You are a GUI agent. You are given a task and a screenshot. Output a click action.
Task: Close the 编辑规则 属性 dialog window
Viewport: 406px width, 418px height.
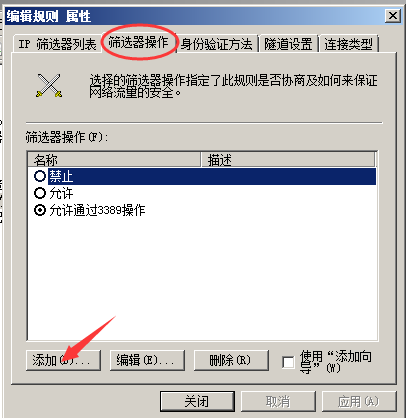[393, 16]
